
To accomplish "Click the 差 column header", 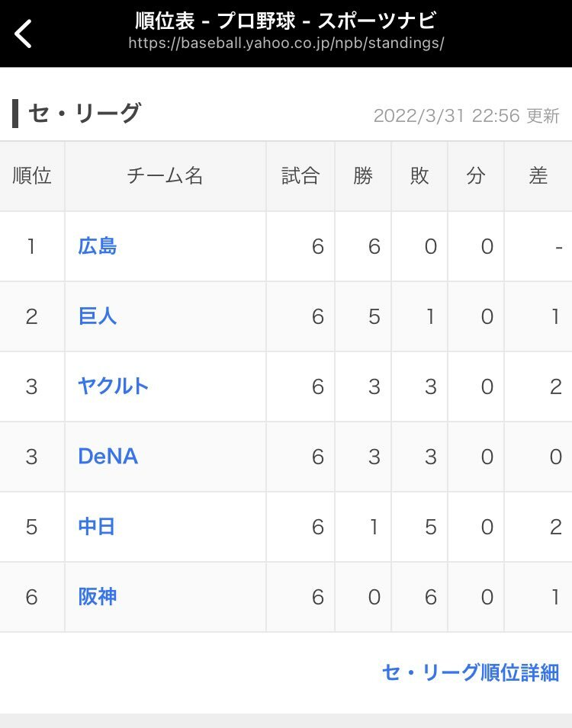I will (x=538, y=176).
